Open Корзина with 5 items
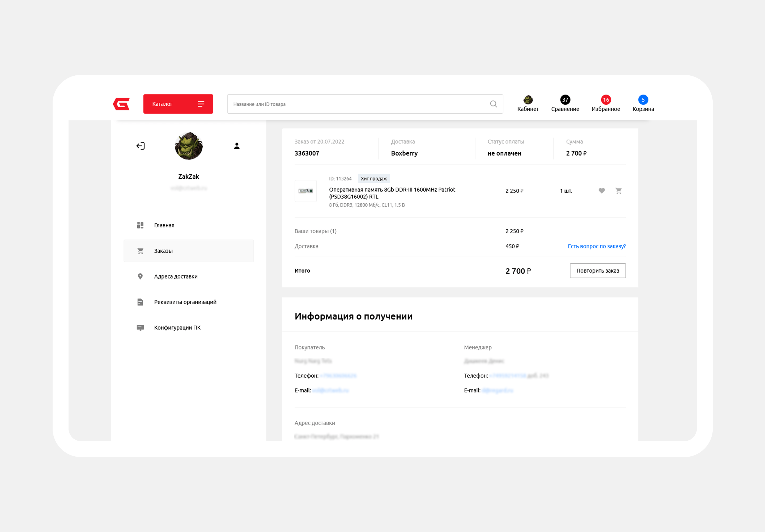Image resolution: width=765 pixels, height=532 pixels. point(643,103)
